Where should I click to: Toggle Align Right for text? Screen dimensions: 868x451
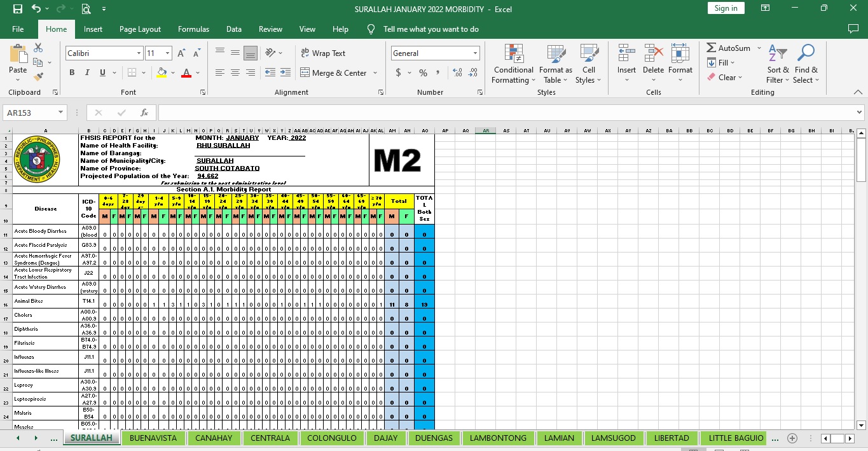click(251, 73)
